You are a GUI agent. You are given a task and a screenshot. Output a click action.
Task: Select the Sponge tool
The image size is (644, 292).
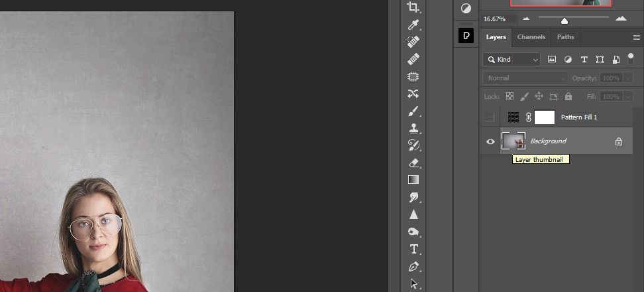(x=413, y=232)
